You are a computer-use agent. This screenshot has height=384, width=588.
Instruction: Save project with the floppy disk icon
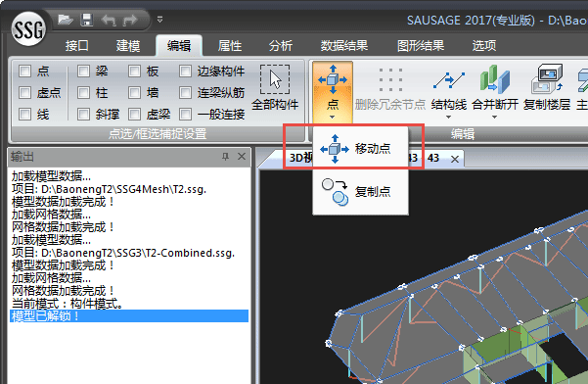pyautogui.click(x=87, y=20)
